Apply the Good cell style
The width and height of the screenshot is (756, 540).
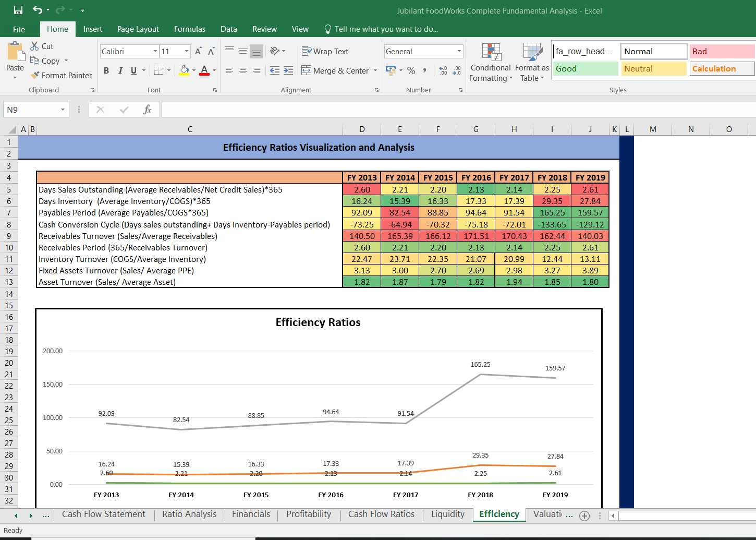point(586,68)
